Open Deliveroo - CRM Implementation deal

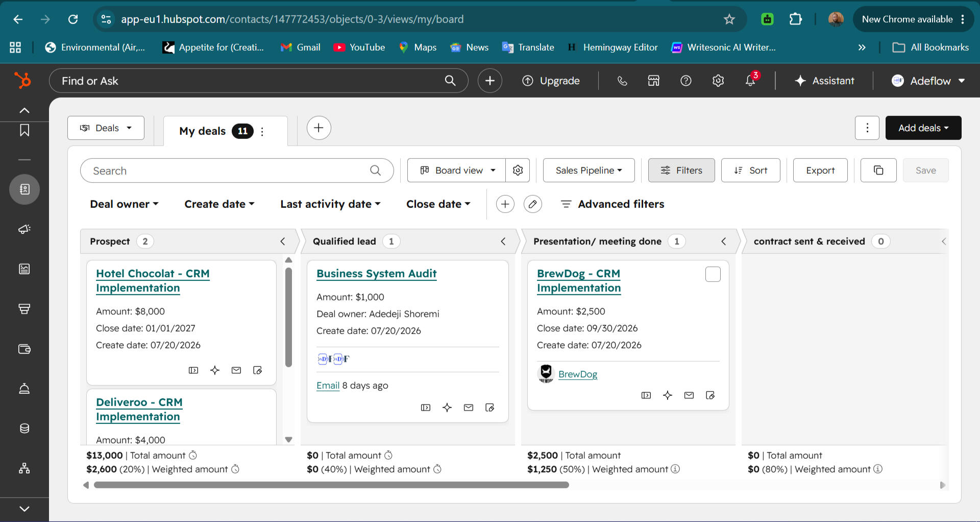139,409
